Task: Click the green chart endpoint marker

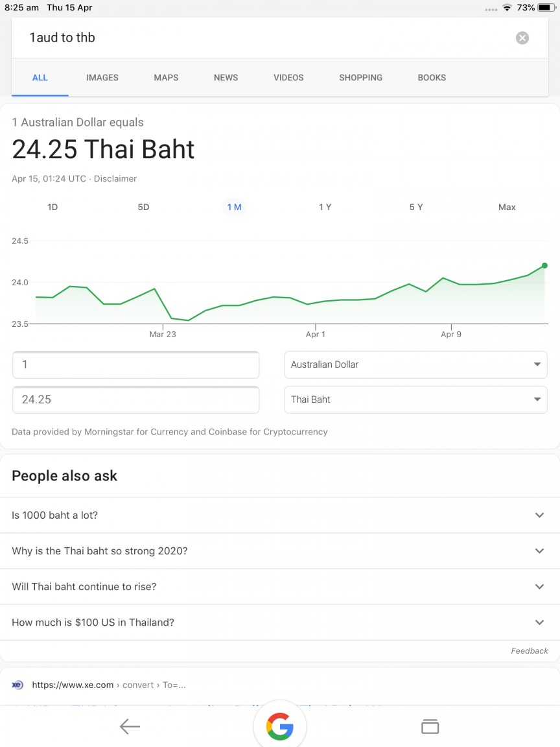Action: click(x=544, y=265)
